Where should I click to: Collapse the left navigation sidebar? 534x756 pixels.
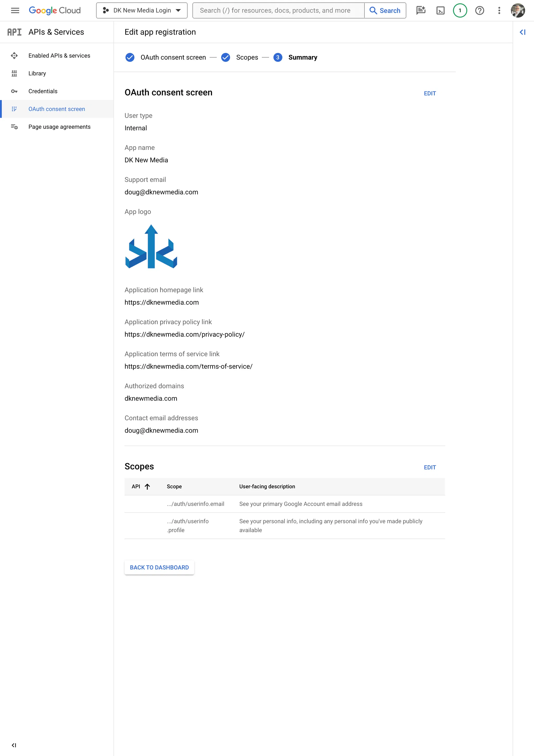click(14, 745)
